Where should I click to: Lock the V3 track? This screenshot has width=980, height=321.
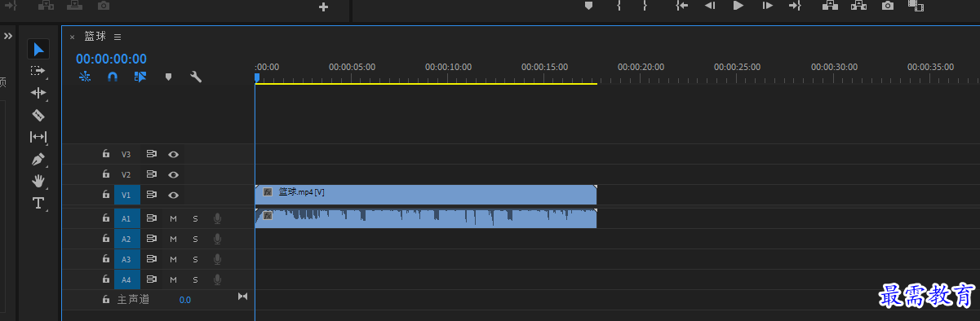pos(105,154)
